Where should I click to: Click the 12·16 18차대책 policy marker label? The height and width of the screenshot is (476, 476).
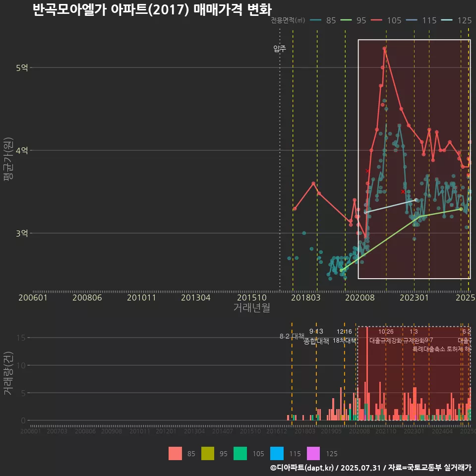[x=344, y=336]
